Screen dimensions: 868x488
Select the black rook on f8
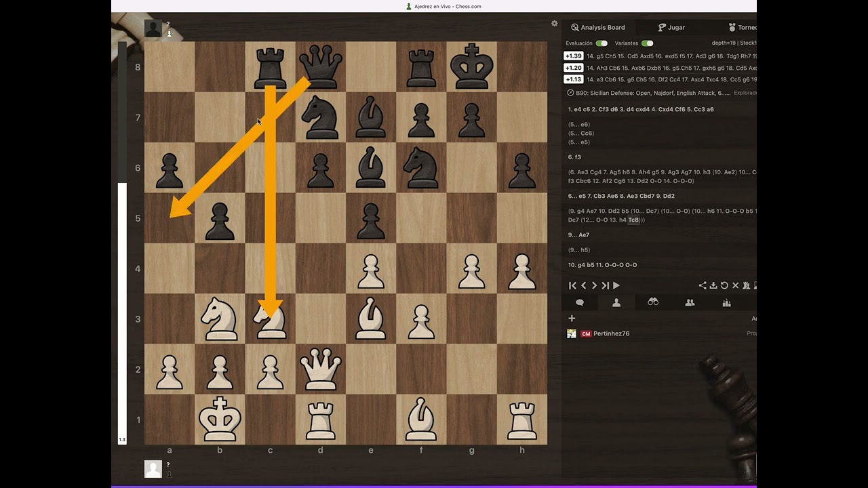point(421,66)
